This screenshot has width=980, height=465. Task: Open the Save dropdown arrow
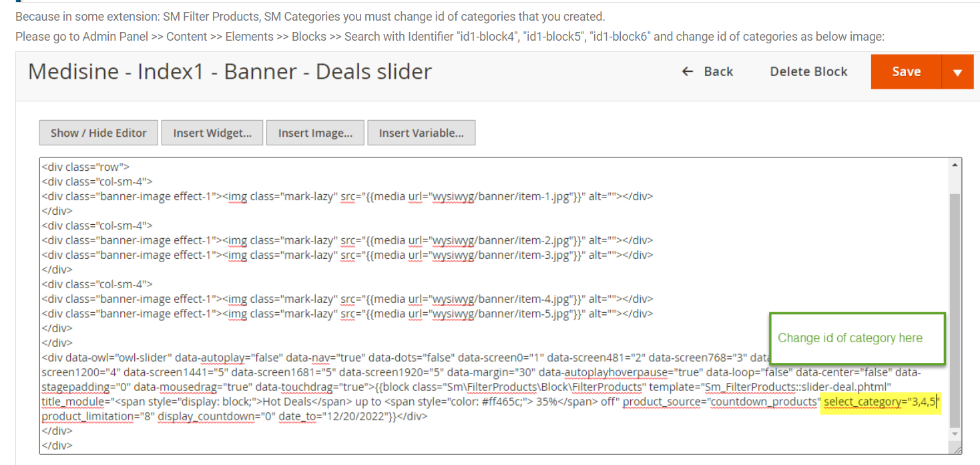pyautogui.click(x=957, y=72)
